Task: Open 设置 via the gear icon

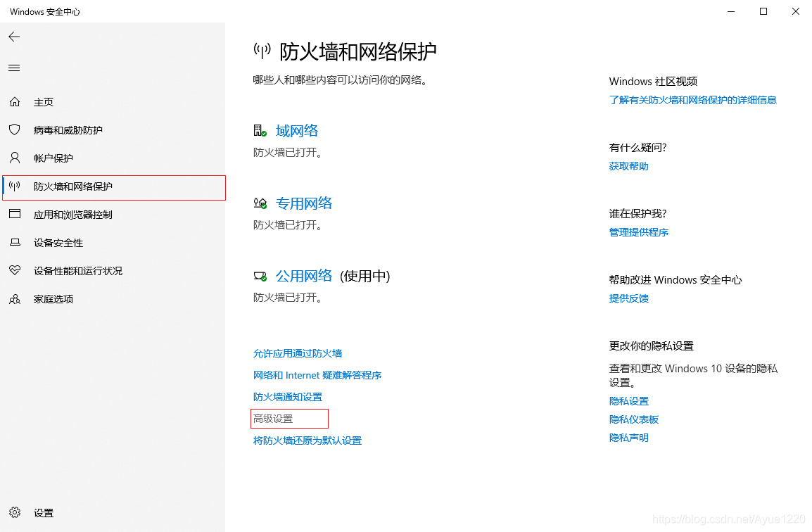Action: point(15,513)
